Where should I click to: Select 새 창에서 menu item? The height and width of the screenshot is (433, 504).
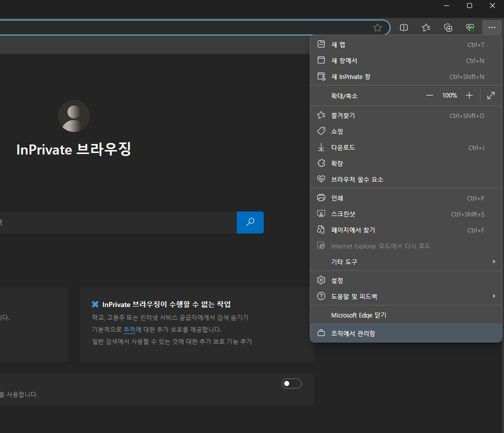[406, 60]
